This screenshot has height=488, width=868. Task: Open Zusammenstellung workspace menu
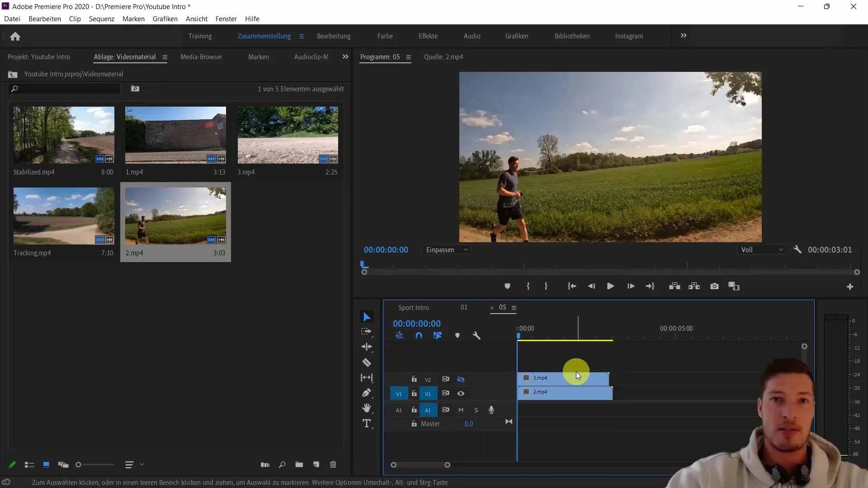tap(302, 37)
